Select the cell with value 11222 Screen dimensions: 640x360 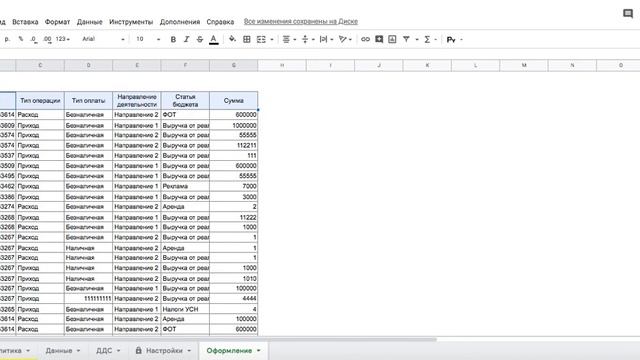tap(233, 218)
